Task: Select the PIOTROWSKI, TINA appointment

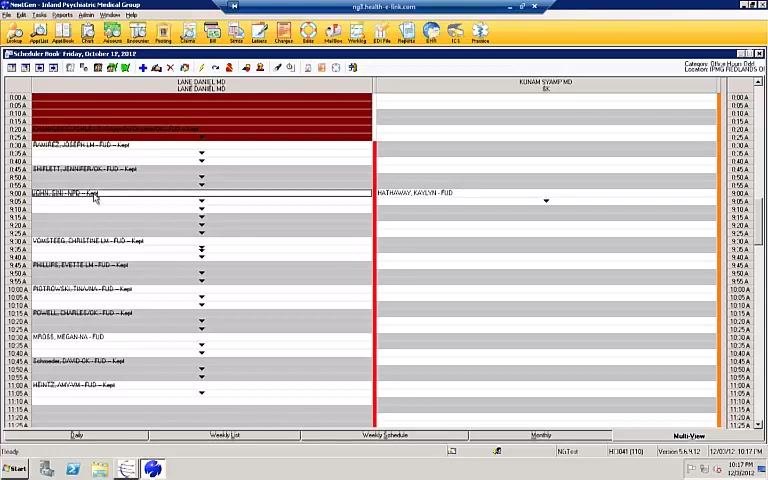Action: 82,289
